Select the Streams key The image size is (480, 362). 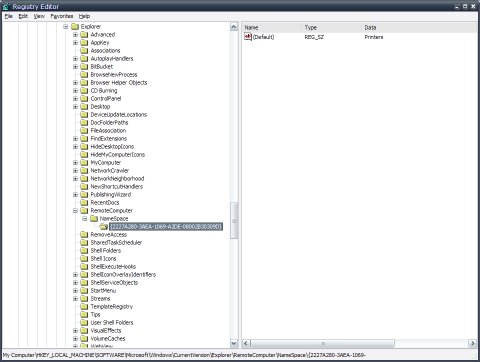(x=100, y=299)
